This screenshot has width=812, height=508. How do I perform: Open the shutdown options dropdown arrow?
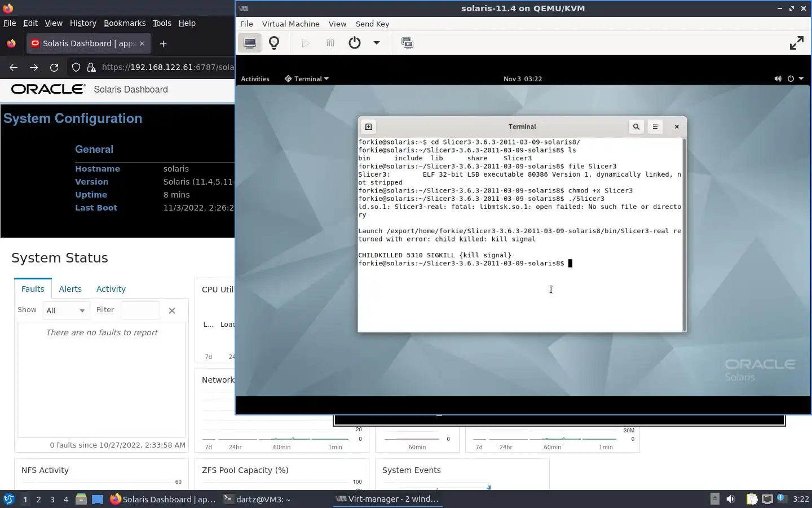point(377,43)
